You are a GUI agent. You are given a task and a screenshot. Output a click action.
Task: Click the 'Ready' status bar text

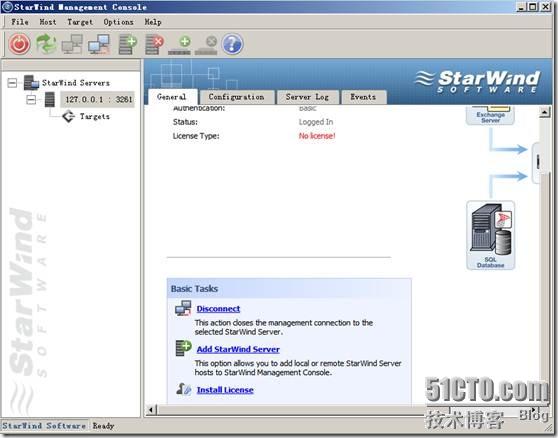coord(104,426)
